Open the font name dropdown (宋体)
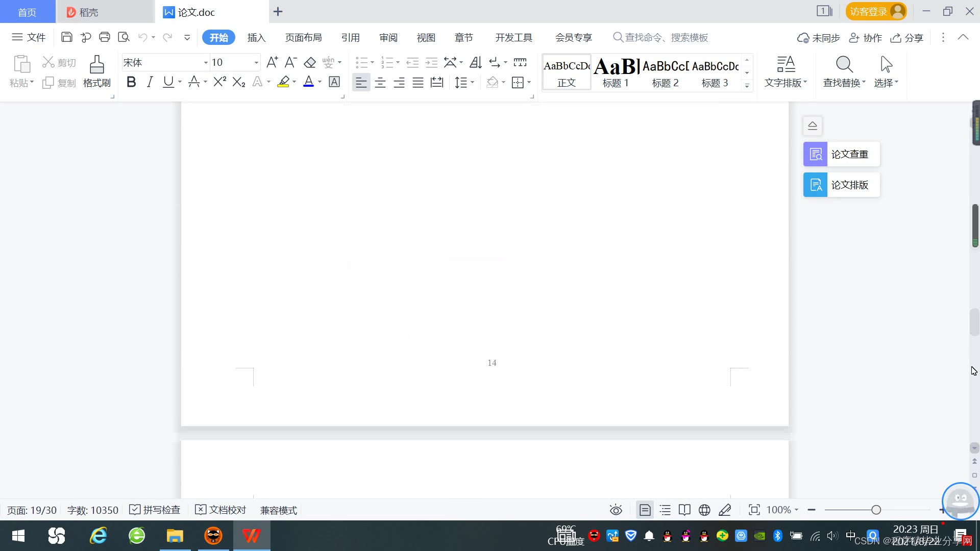The width and height of the screenshot is (980, 551). coord(206,63)
